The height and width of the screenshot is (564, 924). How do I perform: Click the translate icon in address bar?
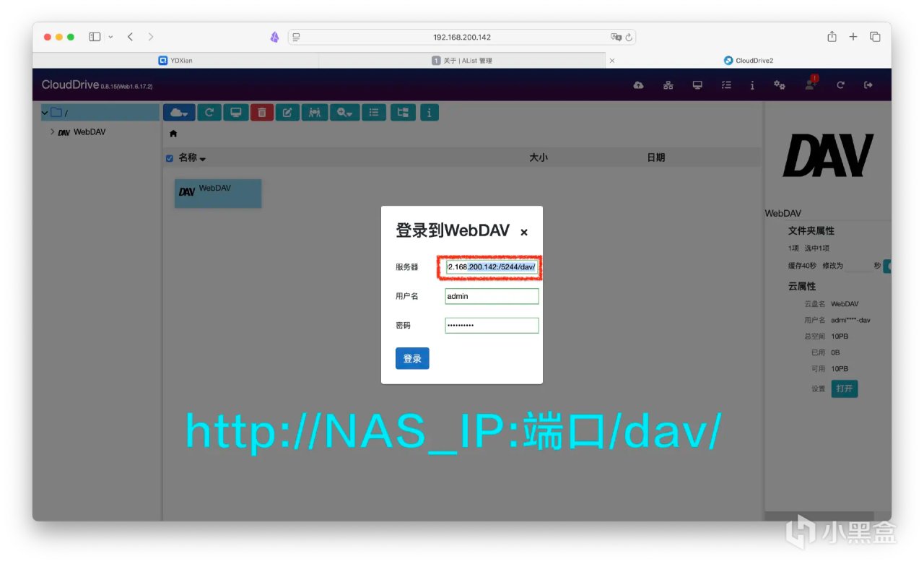click(x=616, y=37)
